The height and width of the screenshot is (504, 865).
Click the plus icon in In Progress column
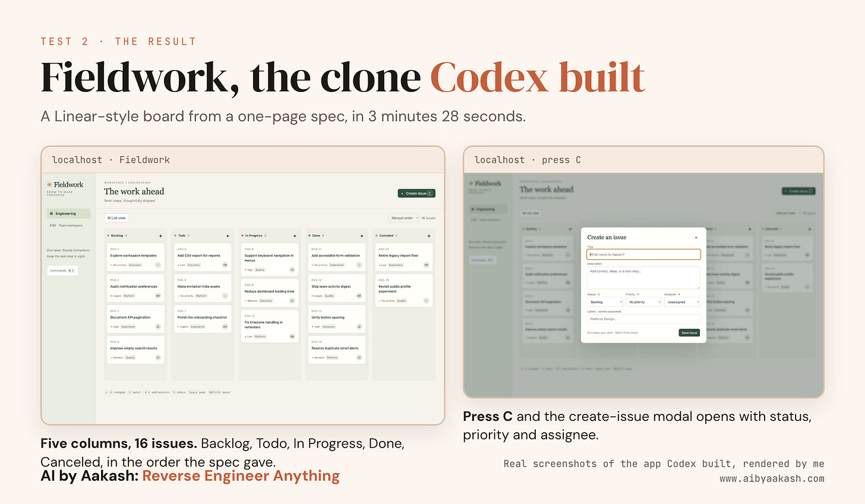(x=295, y=236)
